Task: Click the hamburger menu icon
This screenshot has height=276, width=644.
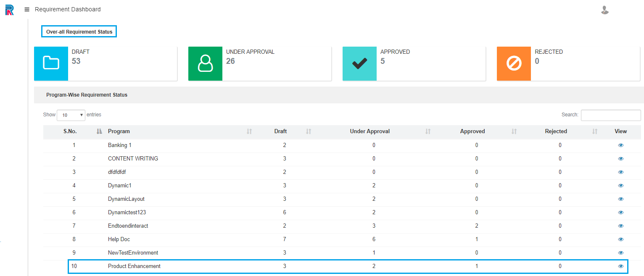Action: click(x=27, y=9)
